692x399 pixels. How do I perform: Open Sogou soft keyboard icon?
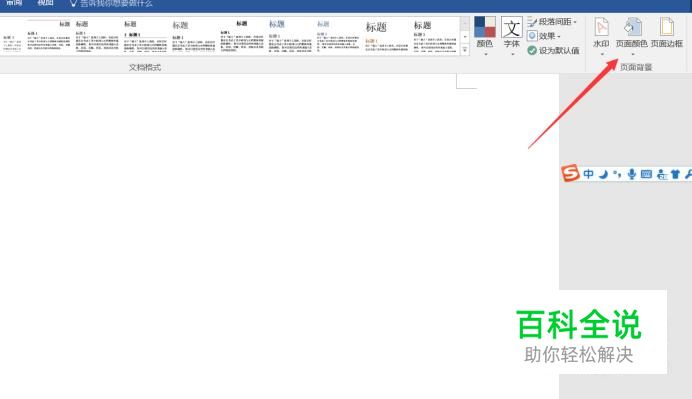pyautogui.click(x=646, y=174)
